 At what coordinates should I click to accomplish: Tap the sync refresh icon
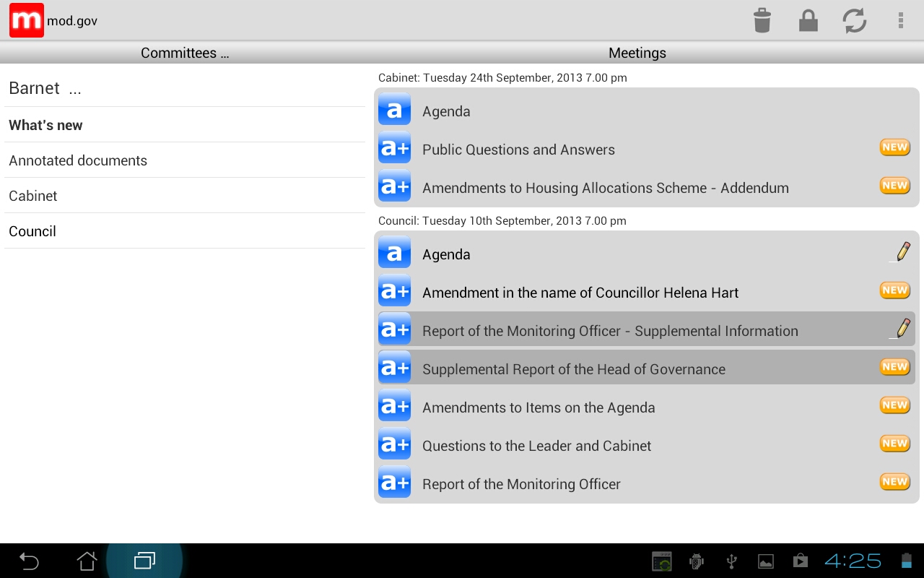[x=855, y=20]
